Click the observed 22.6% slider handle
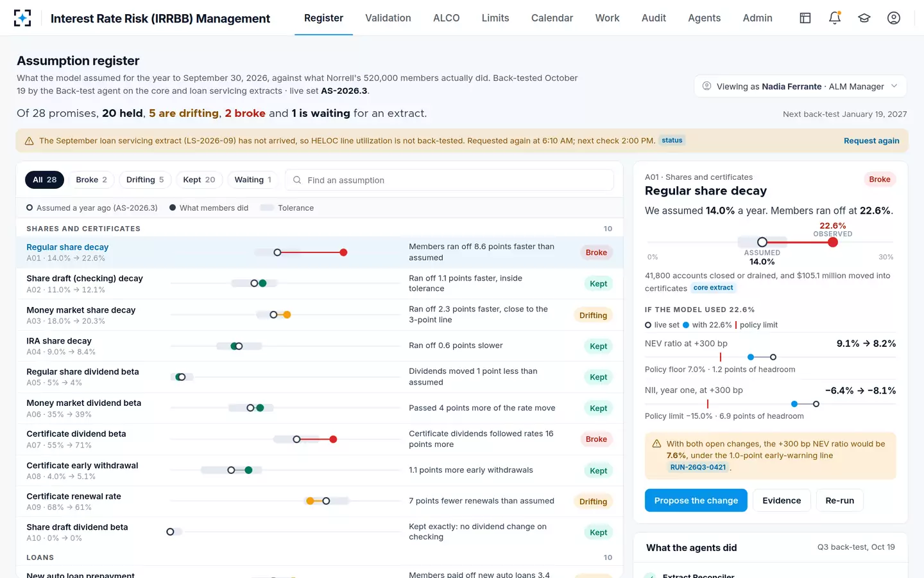Viewport: 924px width, 578px height. tap(833, 242)
